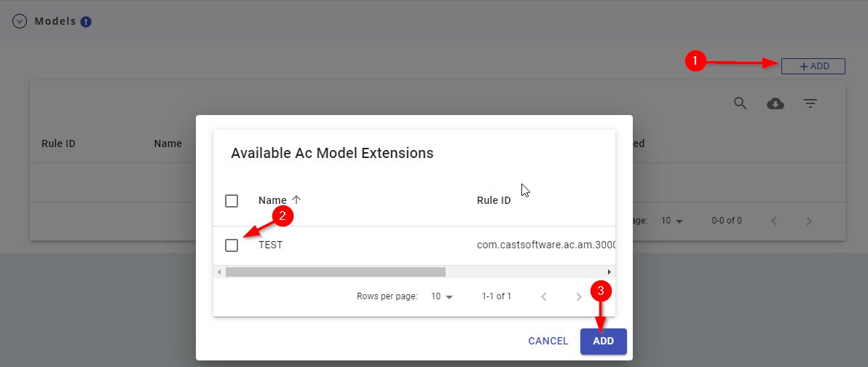Sort by Rule ID column in dialog
Screen dimensions: 868x367
(493, 201)
